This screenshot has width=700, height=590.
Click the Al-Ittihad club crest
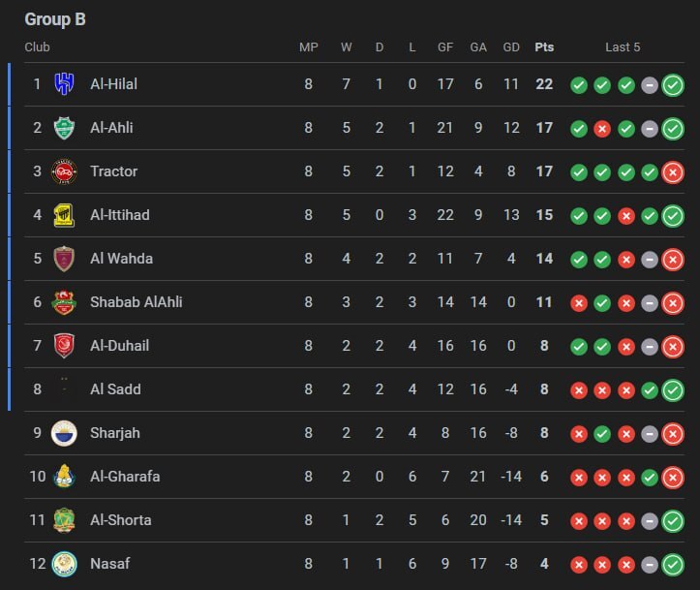click(64, 215)
